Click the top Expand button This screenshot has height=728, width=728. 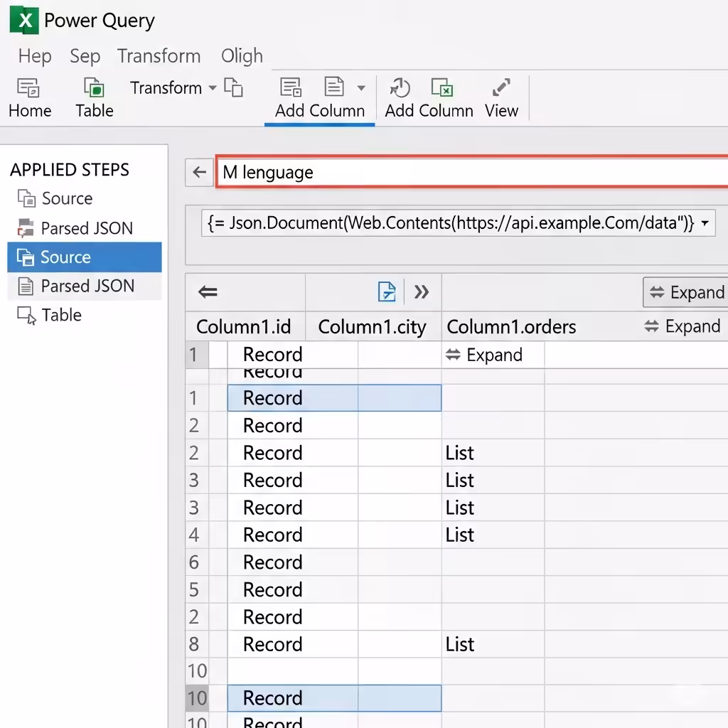click(685, 292)
